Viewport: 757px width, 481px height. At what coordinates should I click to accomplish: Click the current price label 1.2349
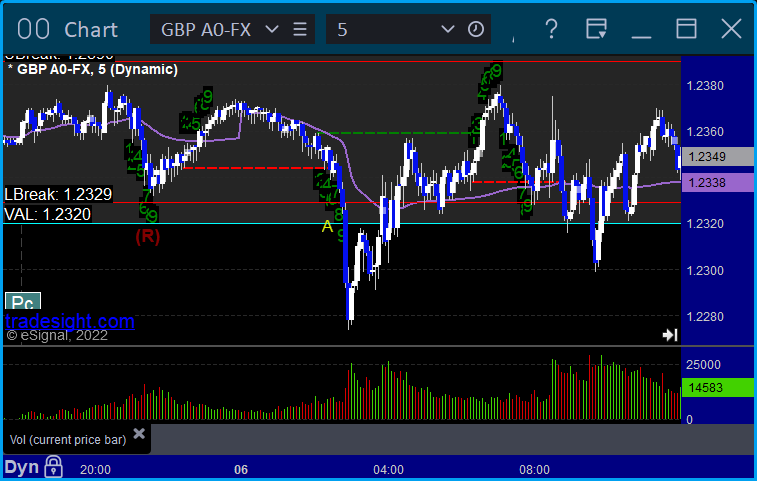point(717,156)
